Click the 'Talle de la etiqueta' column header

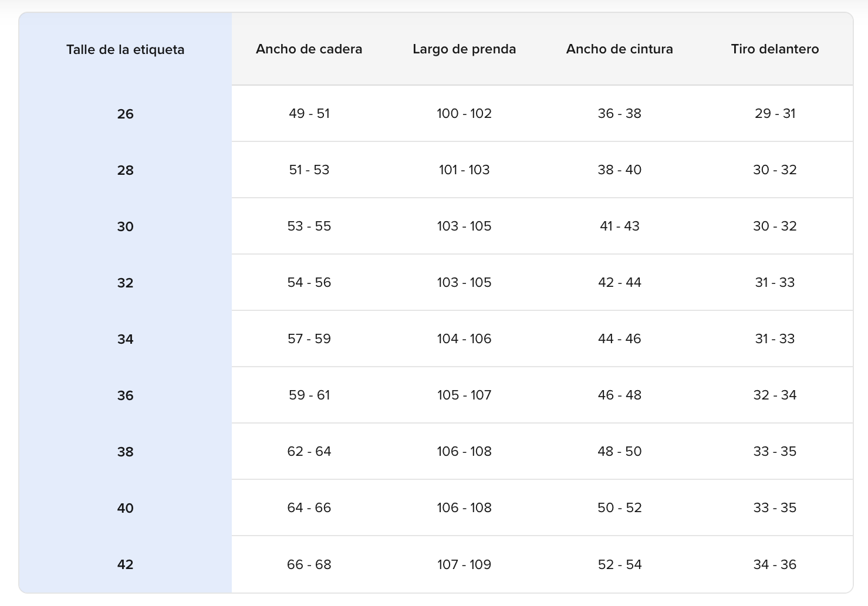point(125,50)
